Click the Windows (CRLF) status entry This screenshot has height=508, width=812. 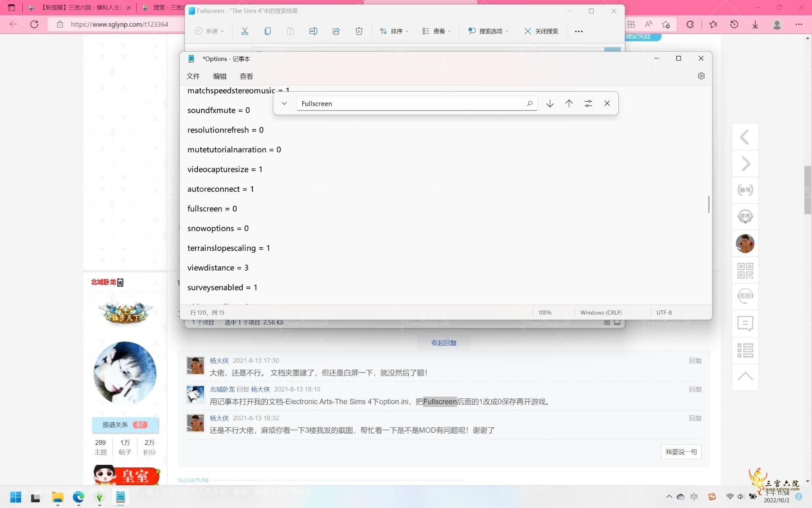(601, 312)
